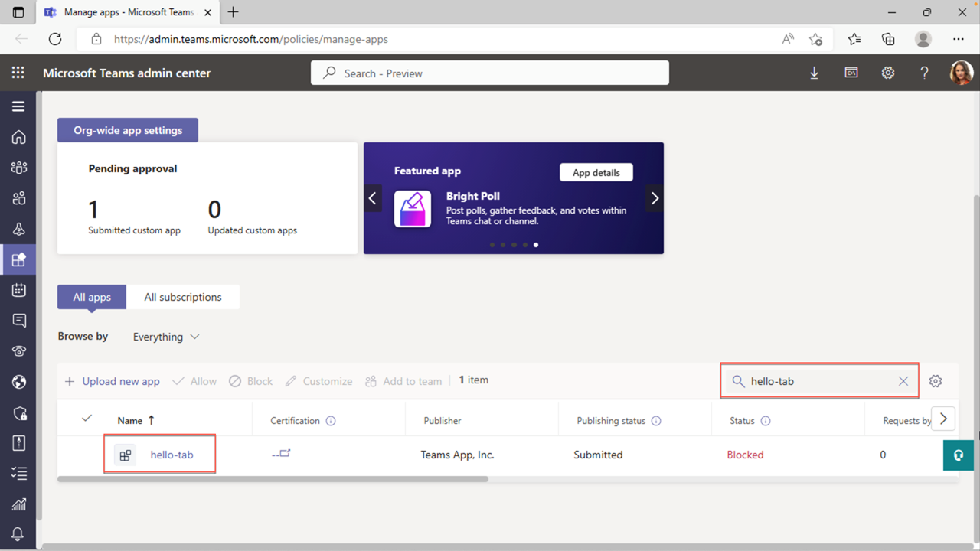Switch to the All apps tab
The image size is (980, 551).
(x=92, y=297)
